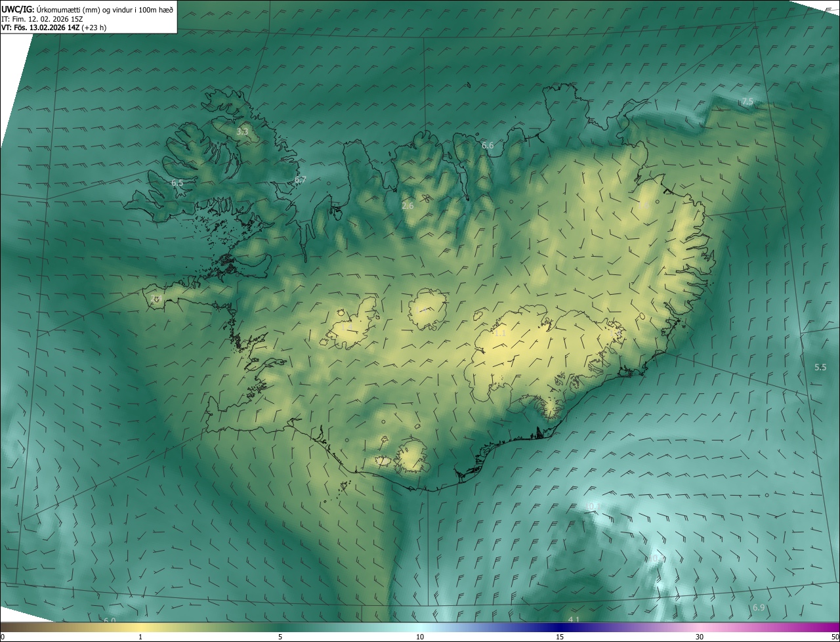Screen dimensions: 840x642
Task: Click the 6.5 value label in the Westfjords
Action: point(177,182)
